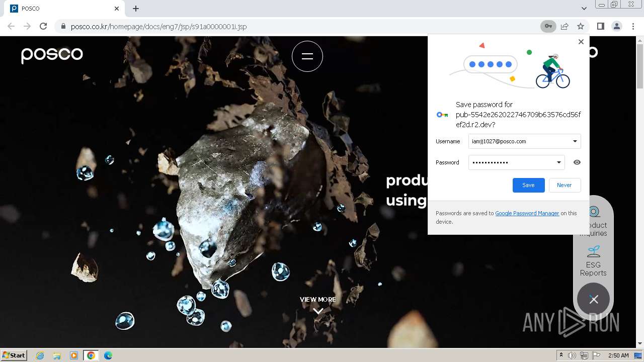Screen dimensions: 644x362
Task: Show hidden tray icons arrow
Action: (x=561, y=355)
